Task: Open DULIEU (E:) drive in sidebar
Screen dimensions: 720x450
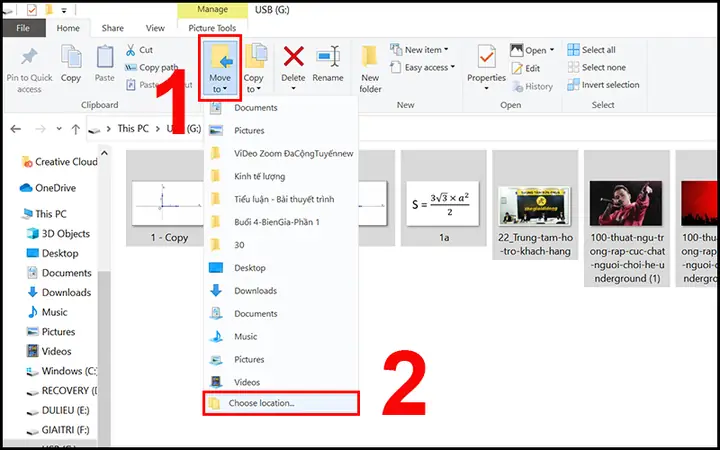Action: coord(58,410)
